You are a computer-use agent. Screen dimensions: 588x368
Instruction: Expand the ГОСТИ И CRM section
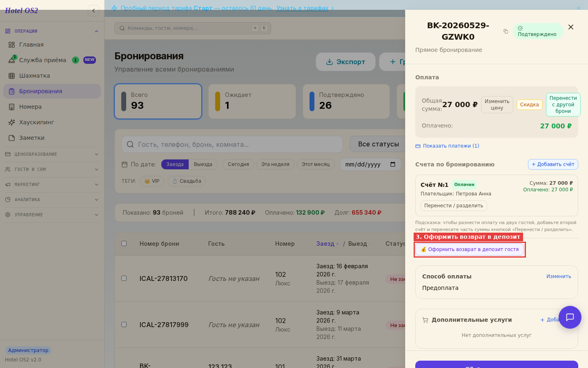coord(52,169)
